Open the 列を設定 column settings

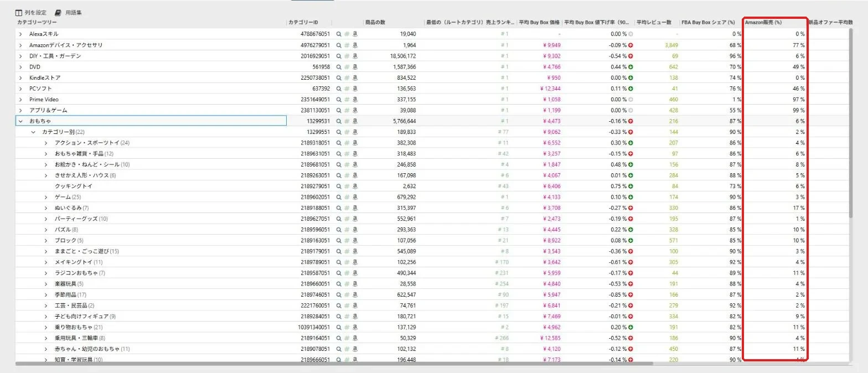tap(31, 12)
